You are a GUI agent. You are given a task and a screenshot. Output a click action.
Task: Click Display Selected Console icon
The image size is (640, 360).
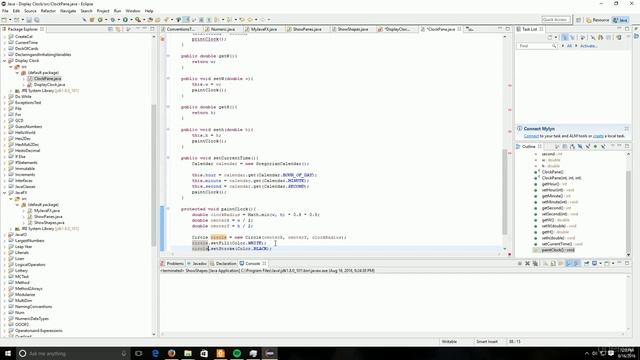(595, 263)
